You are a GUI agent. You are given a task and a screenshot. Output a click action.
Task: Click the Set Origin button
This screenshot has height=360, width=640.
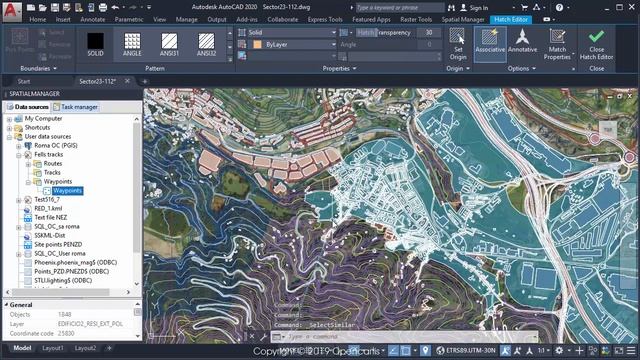pyautogui.click(x=458, y=44)
